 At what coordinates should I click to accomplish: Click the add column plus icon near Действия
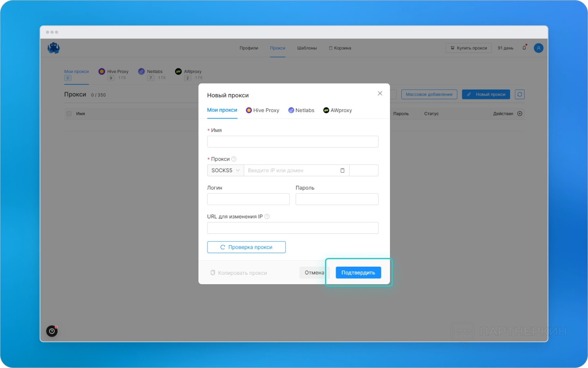pos(520,114)
